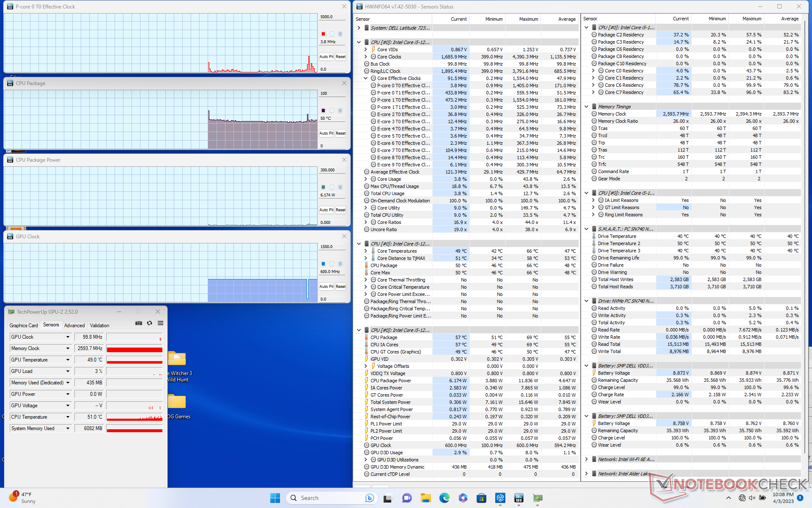The width and height of the screenshot is (812, 508).
Task: Open The Witcher 3 Wild Hunt desktop folder
Action: pos(177,359)
